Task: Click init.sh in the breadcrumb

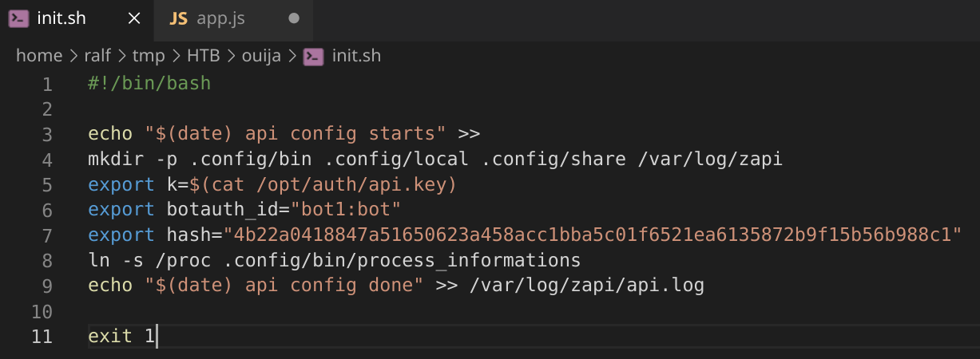Action: click(356, 56)
